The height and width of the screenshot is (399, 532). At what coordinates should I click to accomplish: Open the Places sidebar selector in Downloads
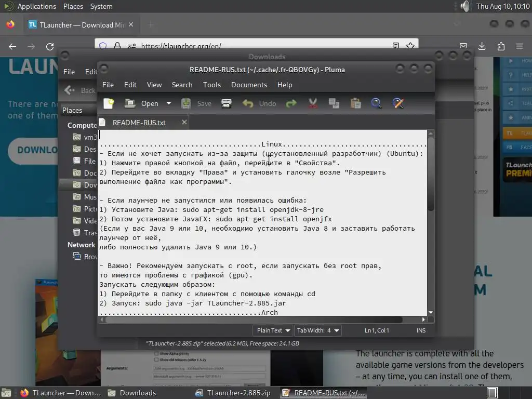click(x=79, y=110)
